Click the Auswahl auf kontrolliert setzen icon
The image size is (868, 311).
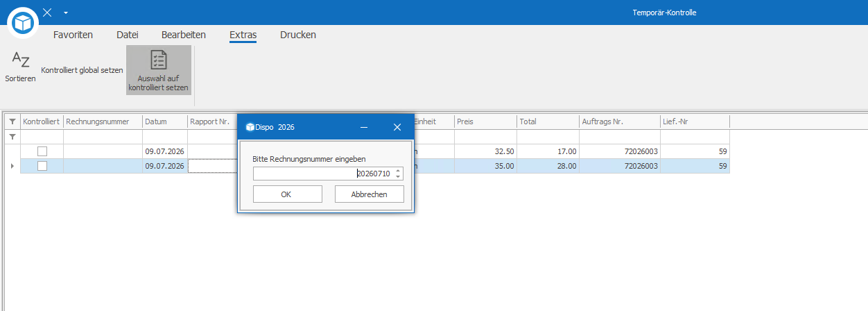(159, 60)
